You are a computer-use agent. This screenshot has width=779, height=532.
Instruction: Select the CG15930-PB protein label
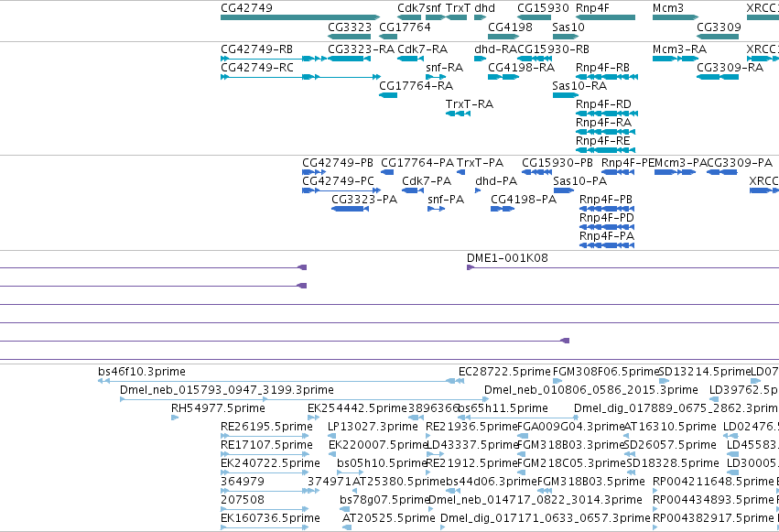[x=557, y=163]
